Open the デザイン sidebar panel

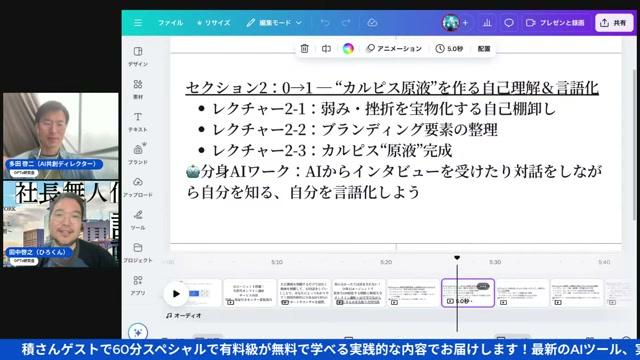click(138, 56)
